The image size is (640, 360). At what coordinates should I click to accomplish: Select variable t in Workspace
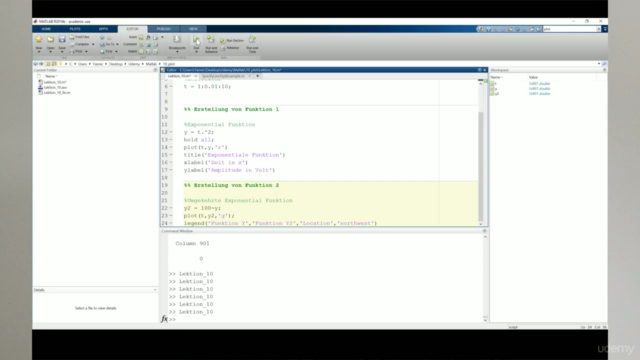[x=496, y=83]
